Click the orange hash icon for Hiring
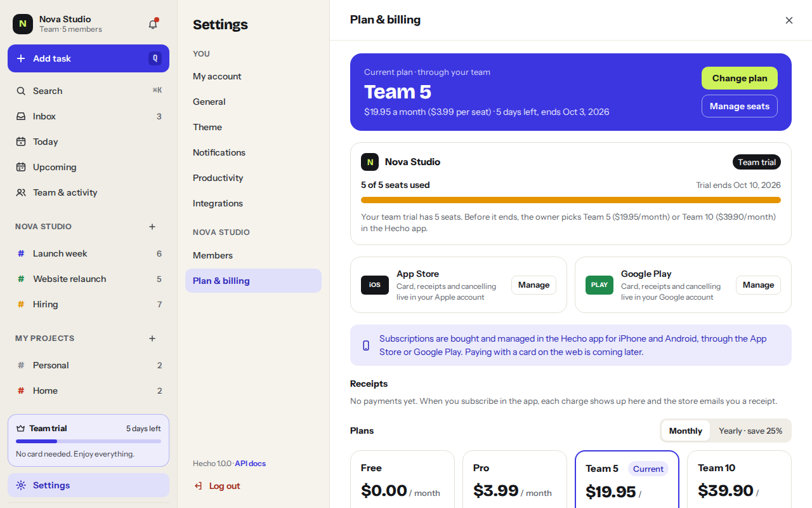This screenshot has width=812, height=508. (x=21, y=304)
